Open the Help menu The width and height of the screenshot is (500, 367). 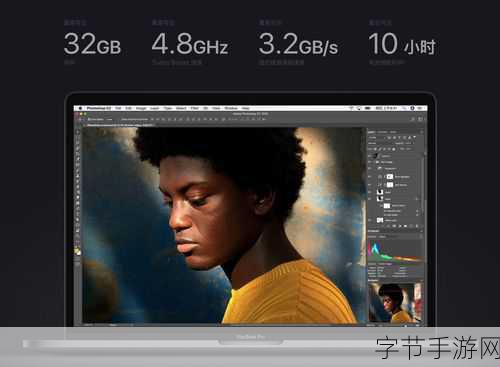246,108
